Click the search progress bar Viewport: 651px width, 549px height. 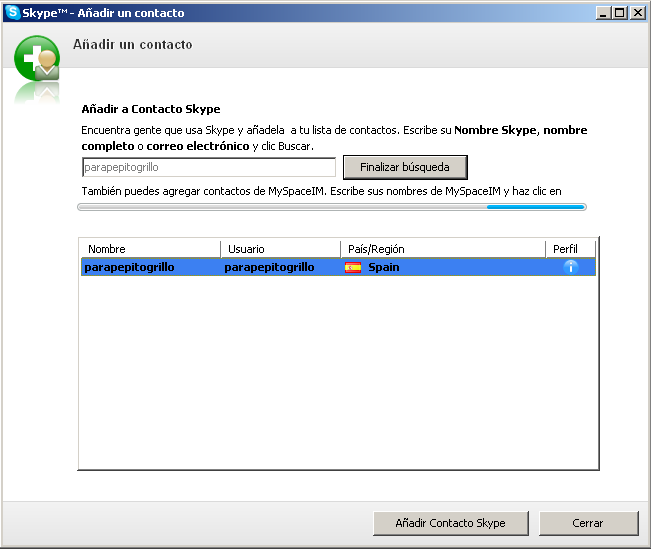(x=332, y=207)
